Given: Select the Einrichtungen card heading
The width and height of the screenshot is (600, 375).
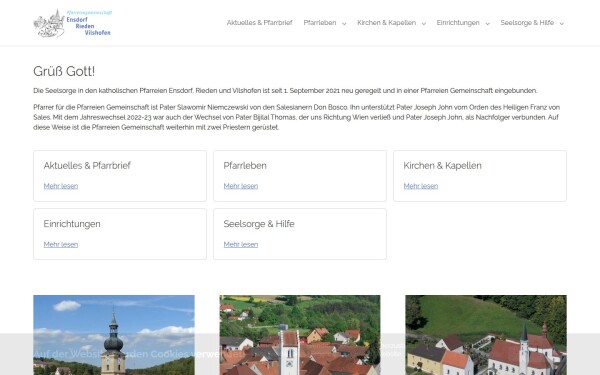Looking at the screenshot, I should (x=72, y=224).
